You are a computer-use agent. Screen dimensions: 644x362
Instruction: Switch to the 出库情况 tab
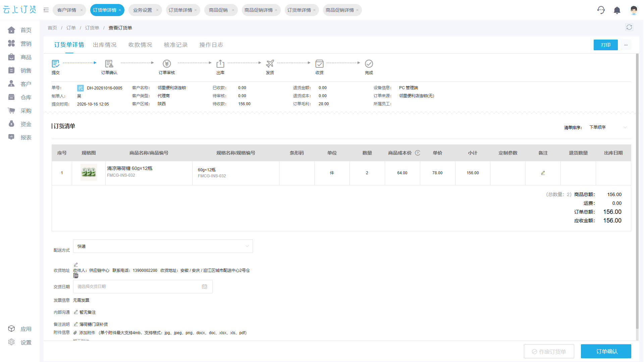(105, 45)
